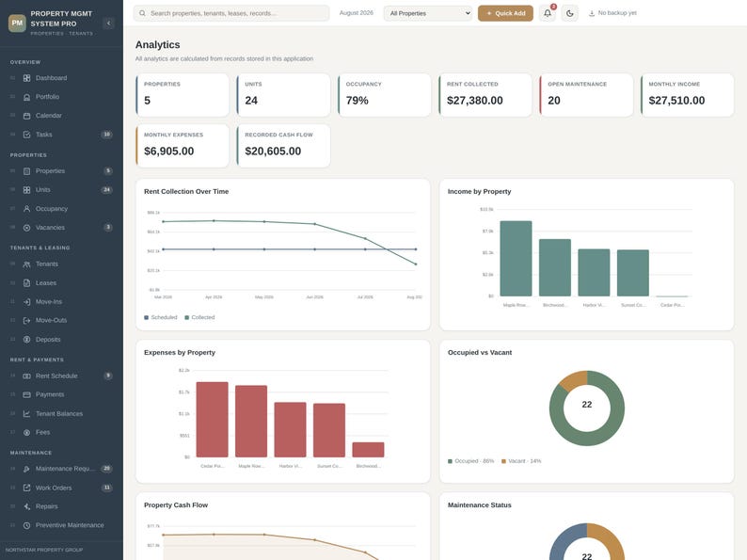This screenshot has height=560, width=747.
Task: Click the Cedar Point expenses bar
Action: coord(212,420)
